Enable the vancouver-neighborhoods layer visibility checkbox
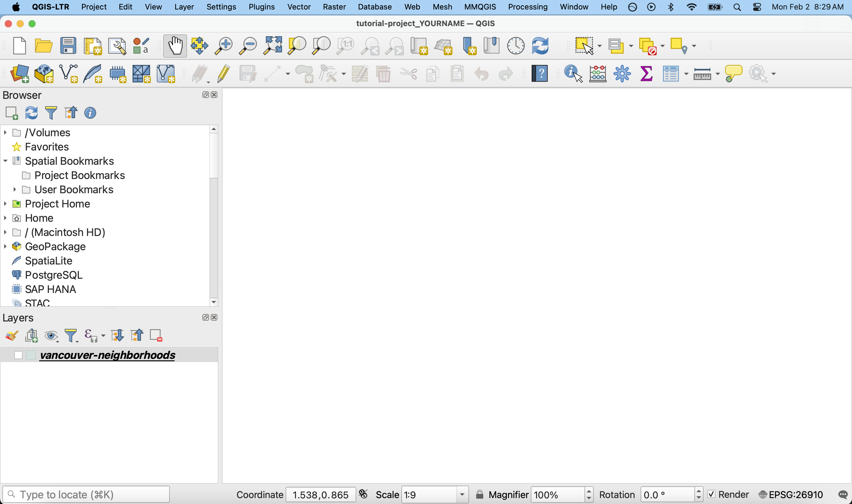 click(x=18, y=355)
